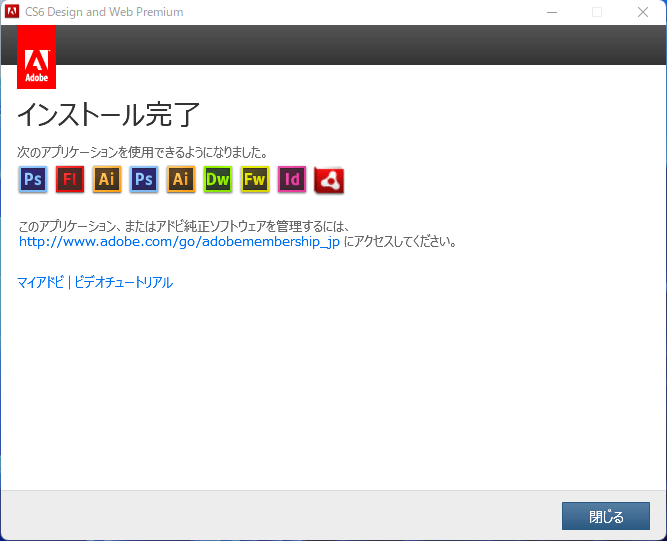Close the window with the X button

[x=643, y=12]
